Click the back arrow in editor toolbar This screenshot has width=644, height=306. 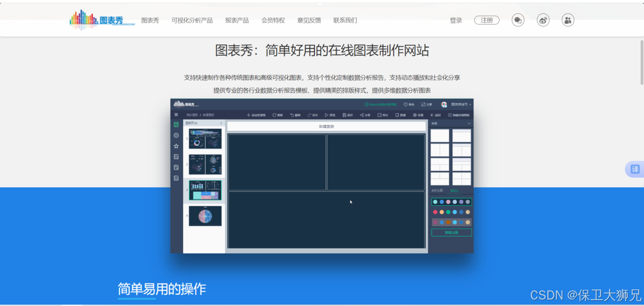[x=432, y=115]
